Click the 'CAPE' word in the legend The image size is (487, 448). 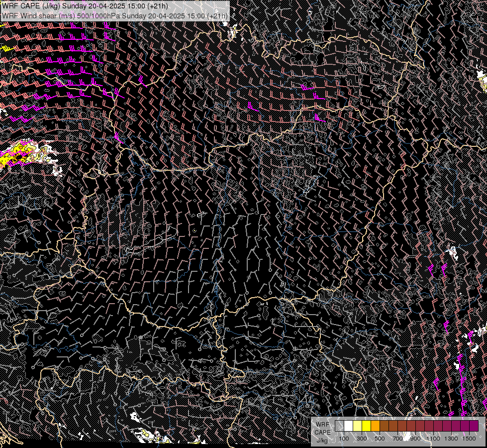pyautogui.click(x=323, y=433)
